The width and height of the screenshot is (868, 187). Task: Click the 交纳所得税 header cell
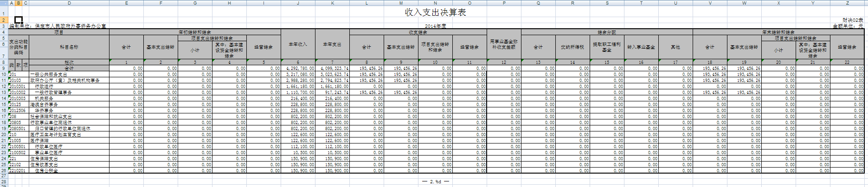coord(572,47)
